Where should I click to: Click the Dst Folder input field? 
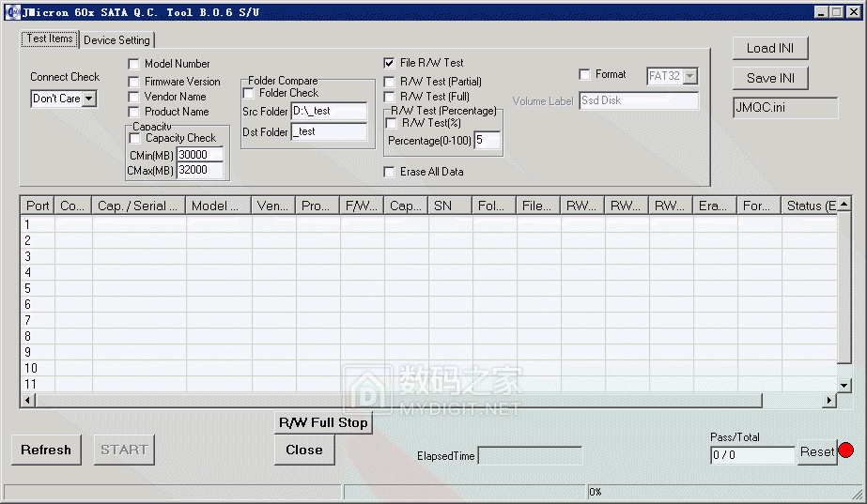point(329,131)
